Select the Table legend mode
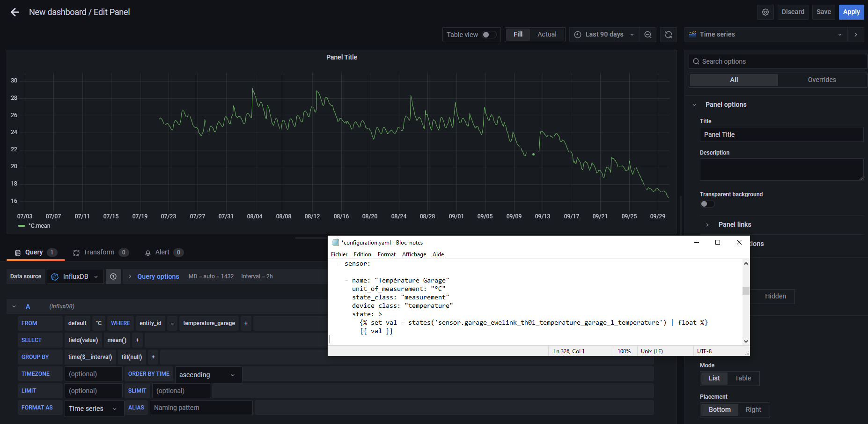 pyautogui.click(x=743, y=378)
